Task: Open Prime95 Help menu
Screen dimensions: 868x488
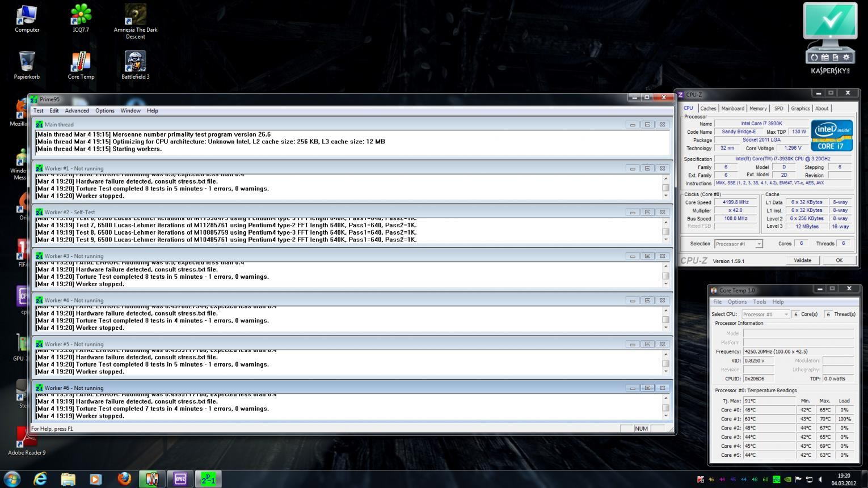Action: 152,111
